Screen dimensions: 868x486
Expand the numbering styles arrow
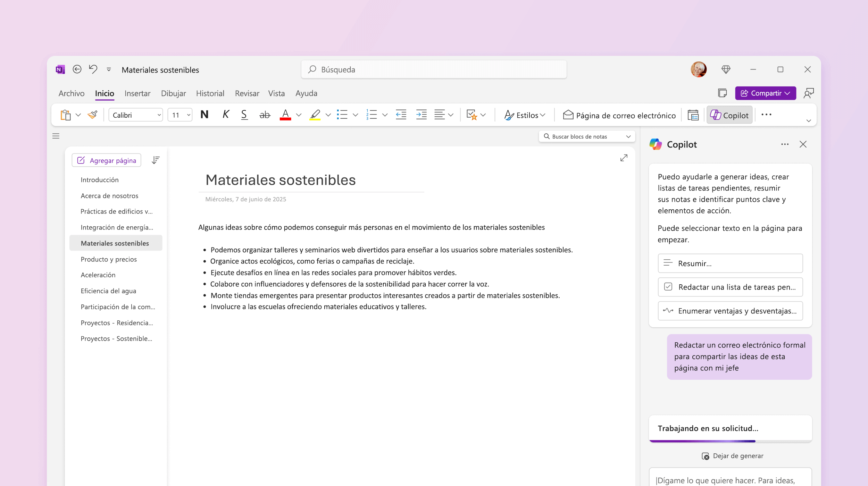tap(385, 115)
